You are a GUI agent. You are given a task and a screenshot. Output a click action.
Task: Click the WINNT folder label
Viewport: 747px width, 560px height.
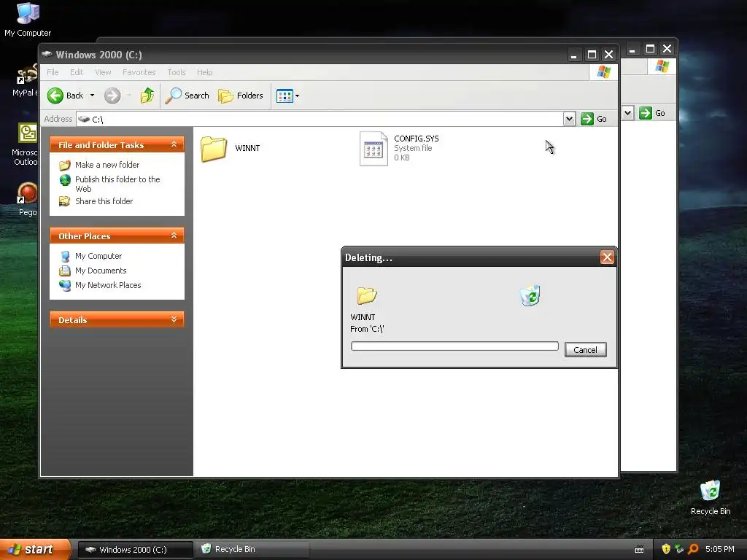coord(247,148)
